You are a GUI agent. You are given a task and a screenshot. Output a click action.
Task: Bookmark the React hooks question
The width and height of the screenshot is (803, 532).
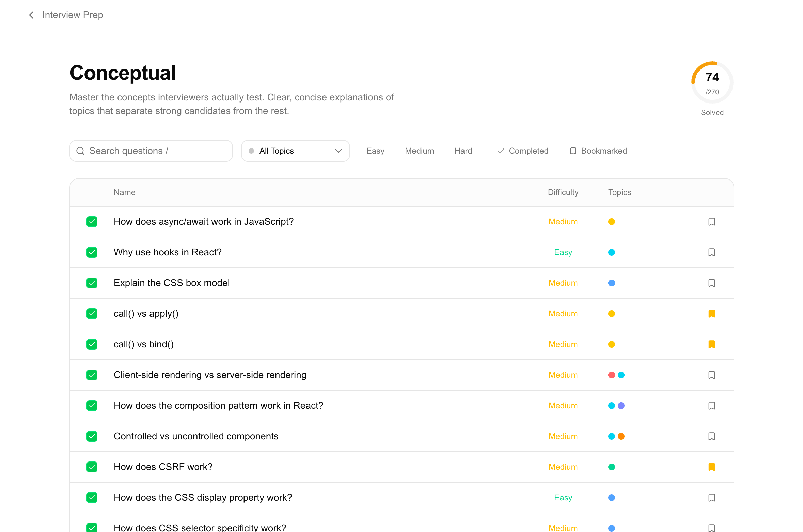click(x=711, y=252)
